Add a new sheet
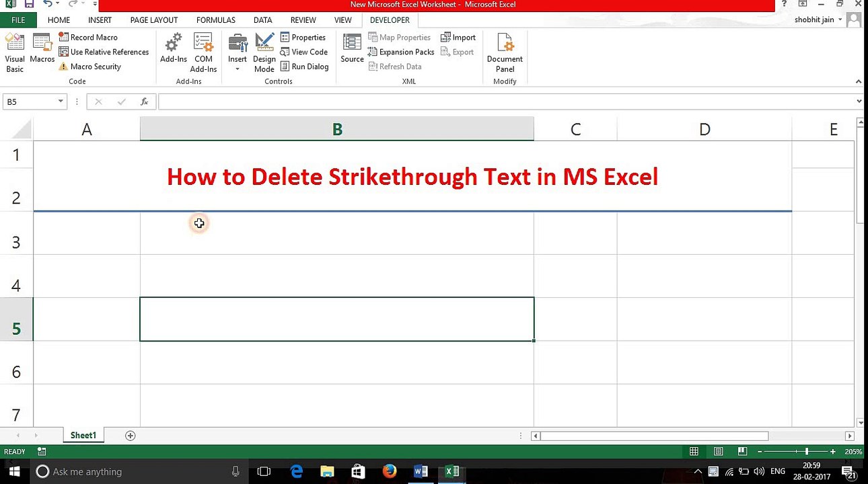Screen dimensions: 868x484 point(131,436)
